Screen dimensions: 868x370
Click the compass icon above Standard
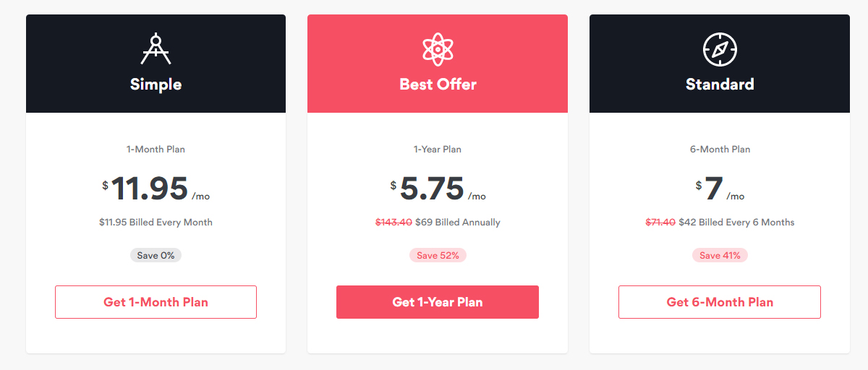(720, 49)
